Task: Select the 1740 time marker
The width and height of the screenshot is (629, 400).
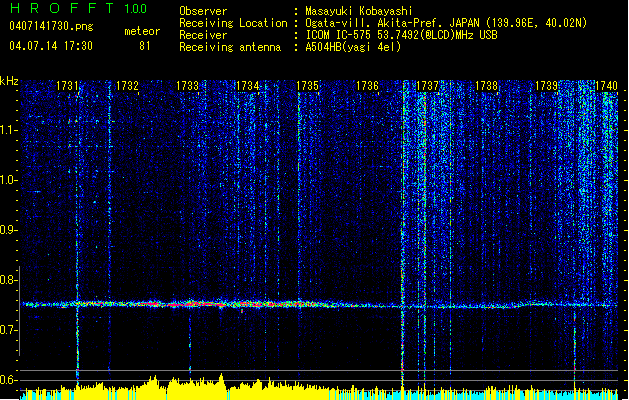Action: [606, 86]
